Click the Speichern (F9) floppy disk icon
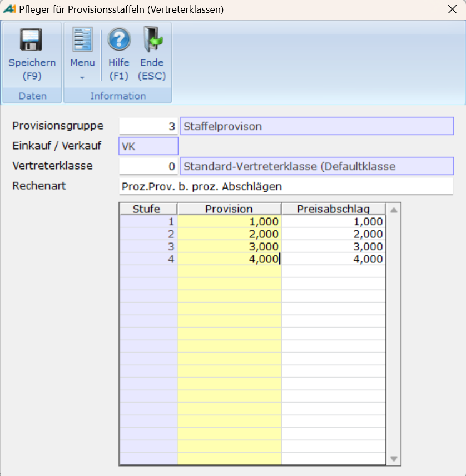This screenshot has height=476, width=466. click(x=31, y=40)
